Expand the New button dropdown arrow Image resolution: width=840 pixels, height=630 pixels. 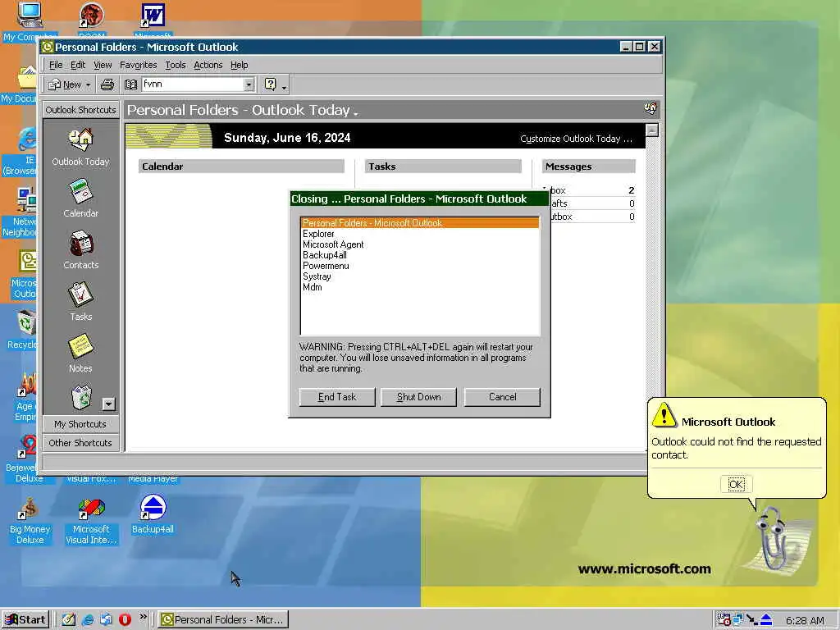[89, 84]
